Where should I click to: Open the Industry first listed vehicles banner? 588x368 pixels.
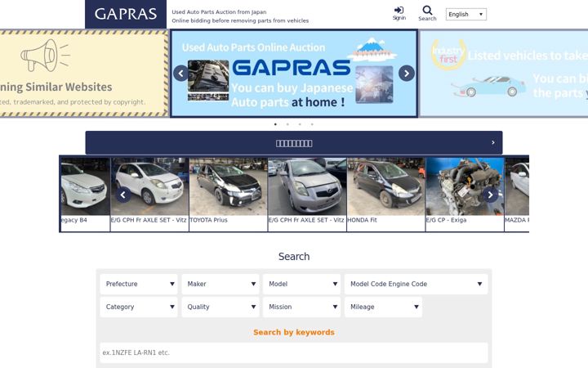click(504, 74)
